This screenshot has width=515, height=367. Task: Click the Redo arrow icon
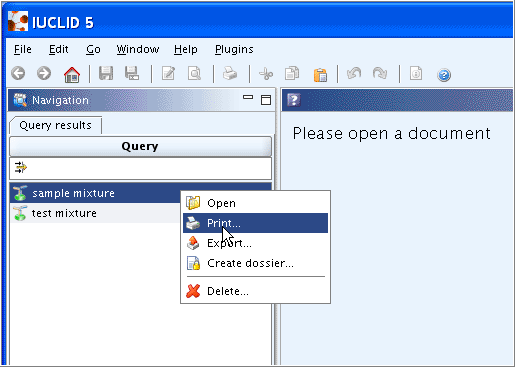[380, 73]
